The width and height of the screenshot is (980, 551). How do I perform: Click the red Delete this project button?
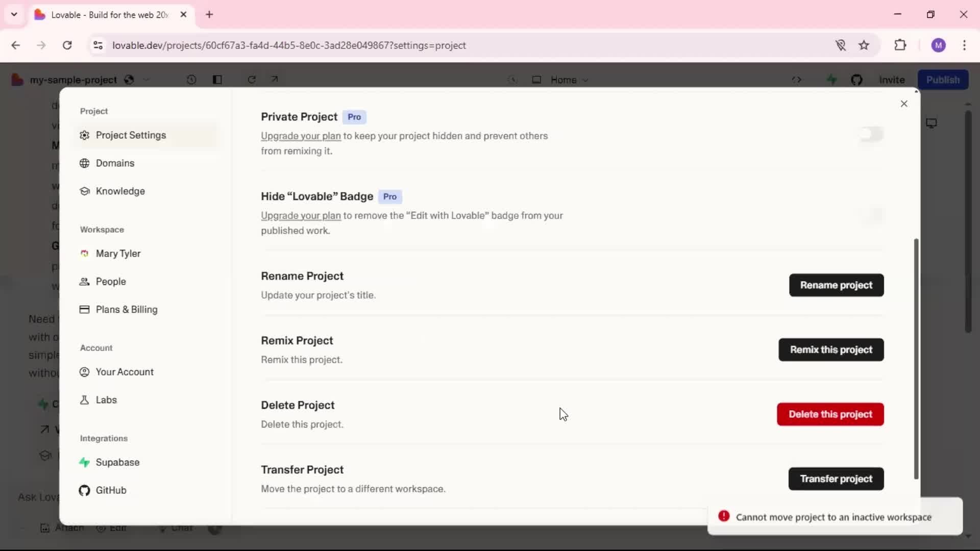click(x=830, y=414)
